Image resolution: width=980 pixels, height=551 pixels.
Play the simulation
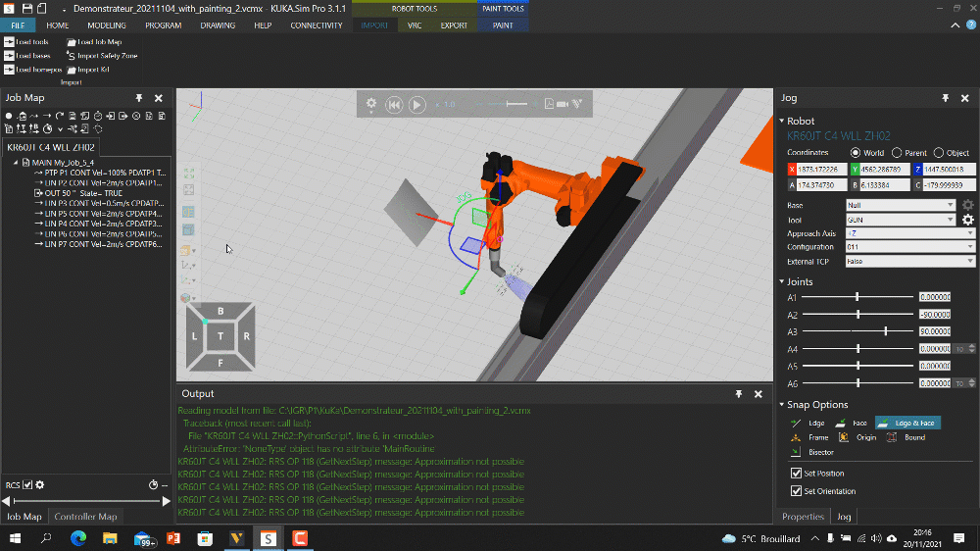[416, 105]
